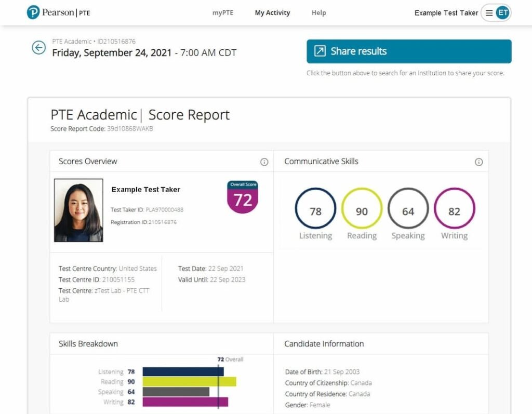
Task: Click the Writing 82 score circle
Action: coord(454,208)
